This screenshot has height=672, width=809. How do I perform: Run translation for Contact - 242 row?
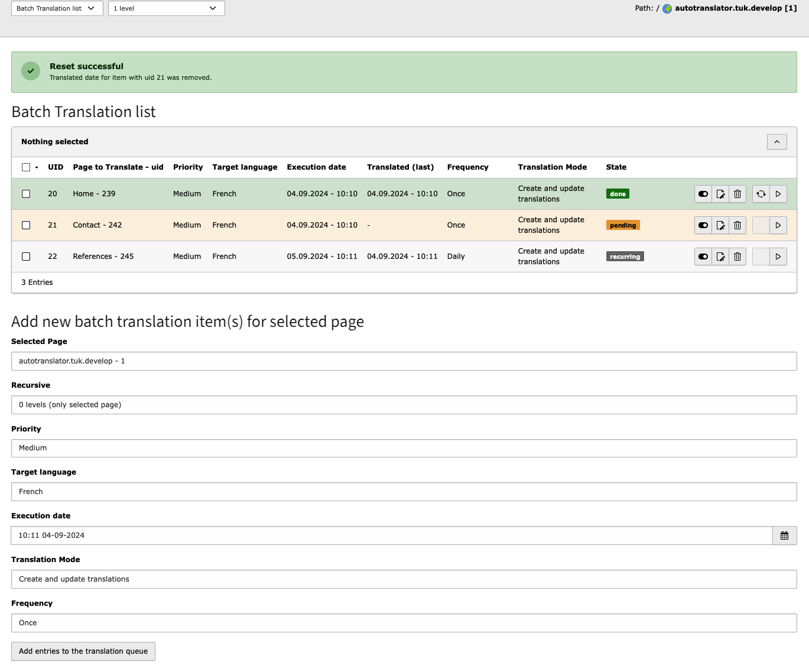[x=778, y=225]
